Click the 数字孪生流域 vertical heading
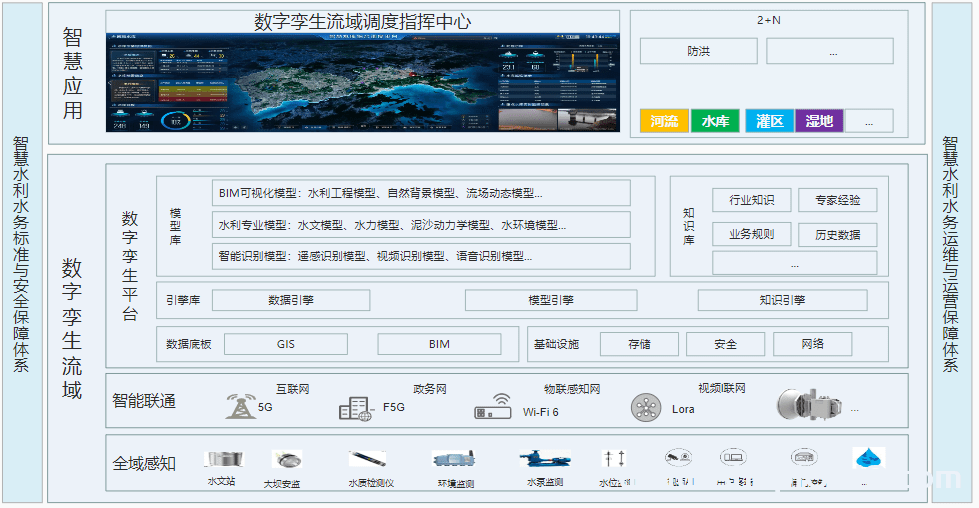 72,329
